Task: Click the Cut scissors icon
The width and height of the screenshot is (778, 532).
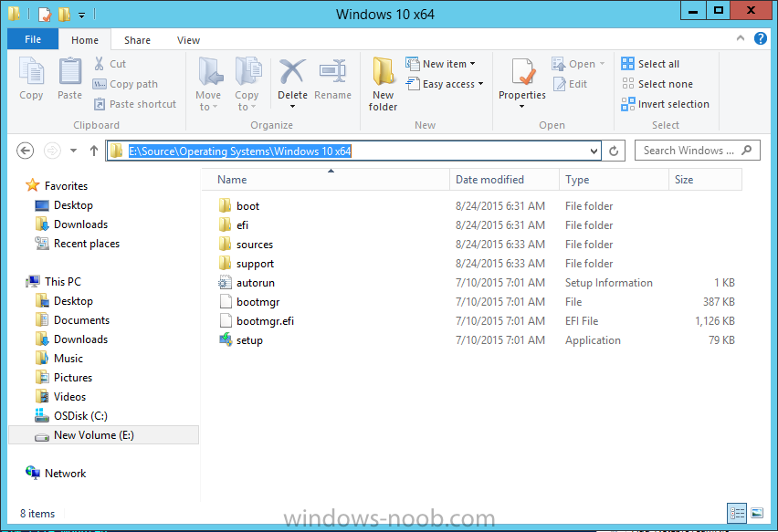Action: point(100,64)
